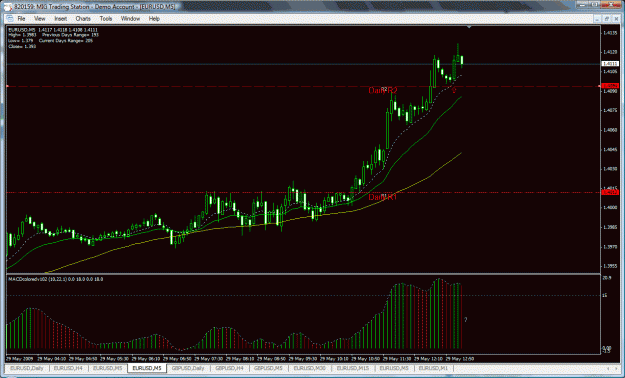The image size is (625, 378).
Task: Open the View menu
Action: tap(39, 19)
